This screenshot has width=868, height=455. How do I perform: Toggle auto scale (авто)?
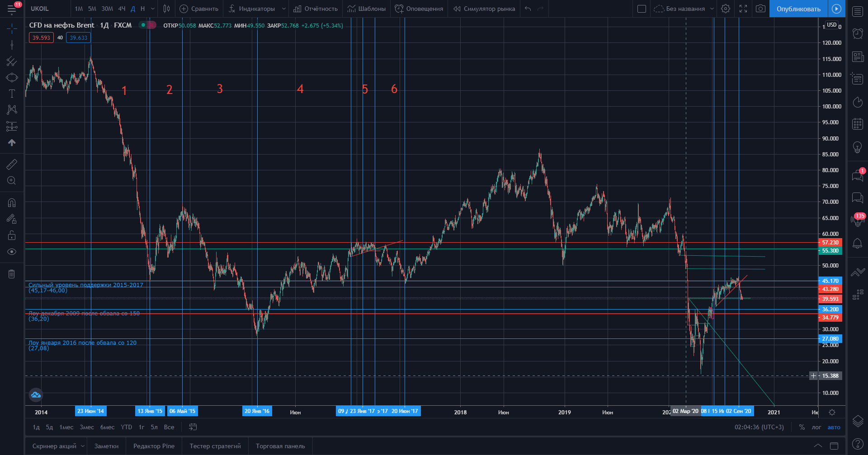(834, 427)
